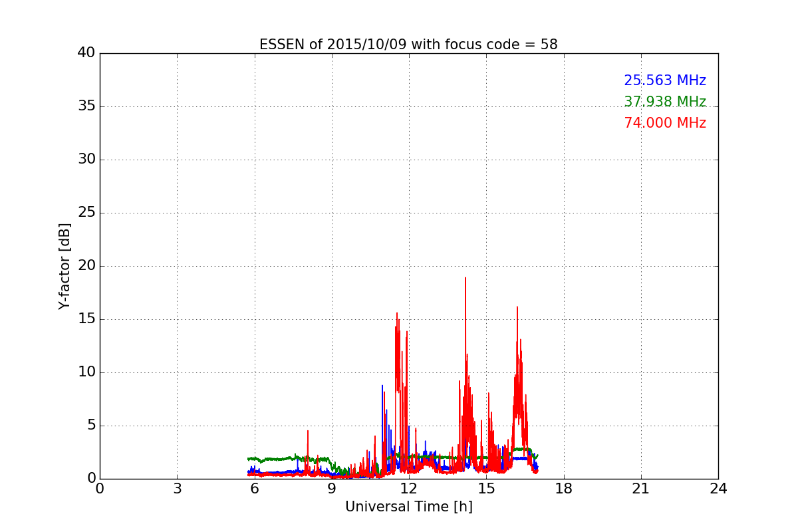Click the green 37.938 MHz legend label
This screenshot has width=798, height=532.
click(x=665, y=102)
